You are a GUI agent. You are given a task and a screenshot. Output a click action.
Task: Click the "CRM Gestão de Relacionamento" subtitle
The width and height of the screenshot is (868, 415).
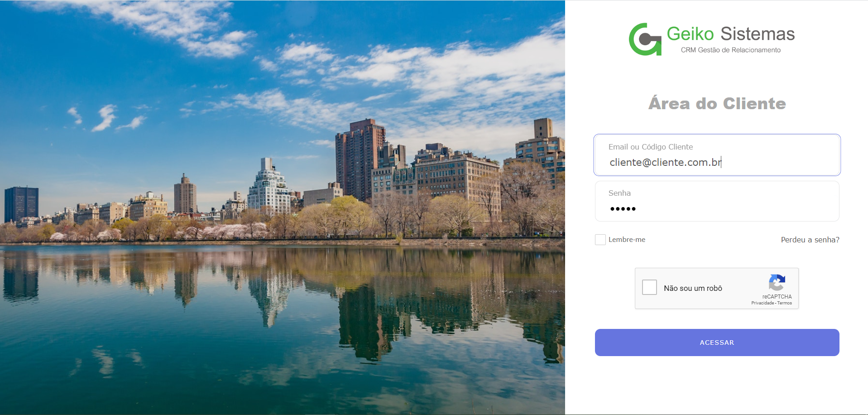click(730, 50)
